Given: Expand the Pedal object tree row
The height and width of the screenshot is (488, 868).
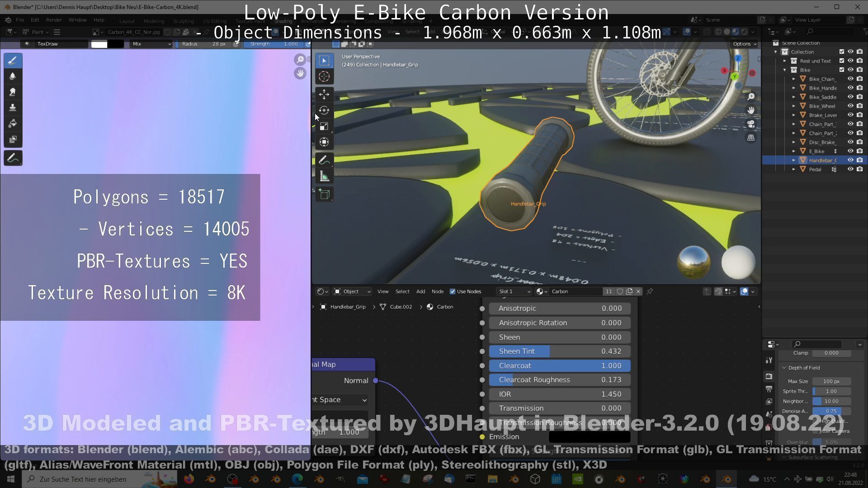Looking at the screenshot, I should pos(793,169).
